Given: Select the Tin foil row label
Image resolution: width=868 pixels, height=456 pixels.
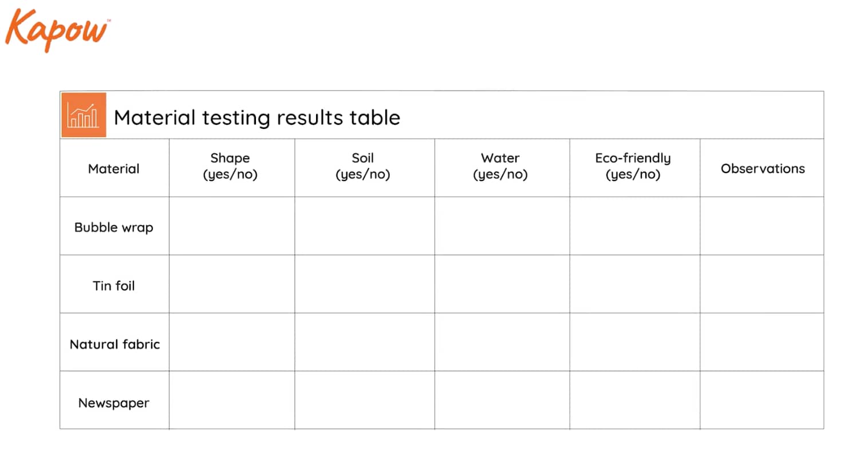Looking at the screenshot, I should [114, 285].
